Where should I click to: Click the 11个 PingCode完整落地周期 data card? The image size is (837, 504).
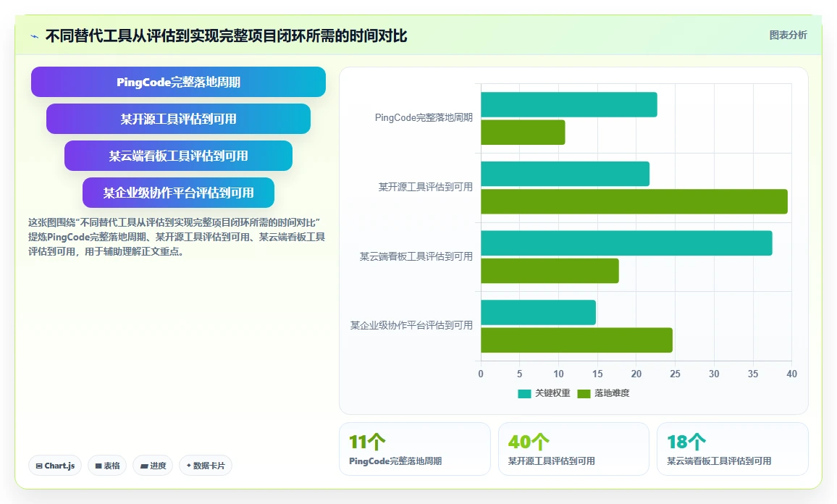[x=415, y=449]
